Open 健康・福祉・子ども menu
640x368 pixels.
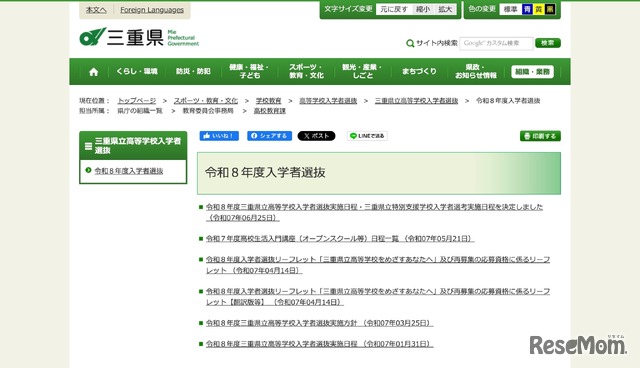point(249,71)
